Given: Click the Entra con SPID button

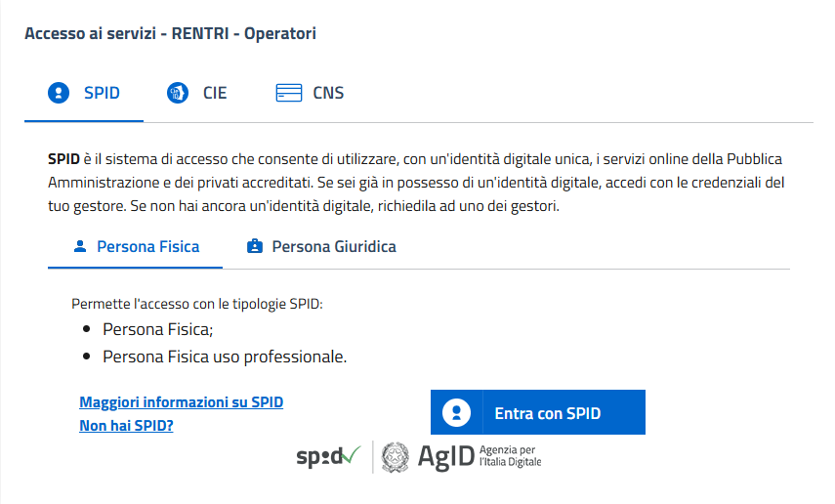Looking at the screenshot, I should point(538,412).
